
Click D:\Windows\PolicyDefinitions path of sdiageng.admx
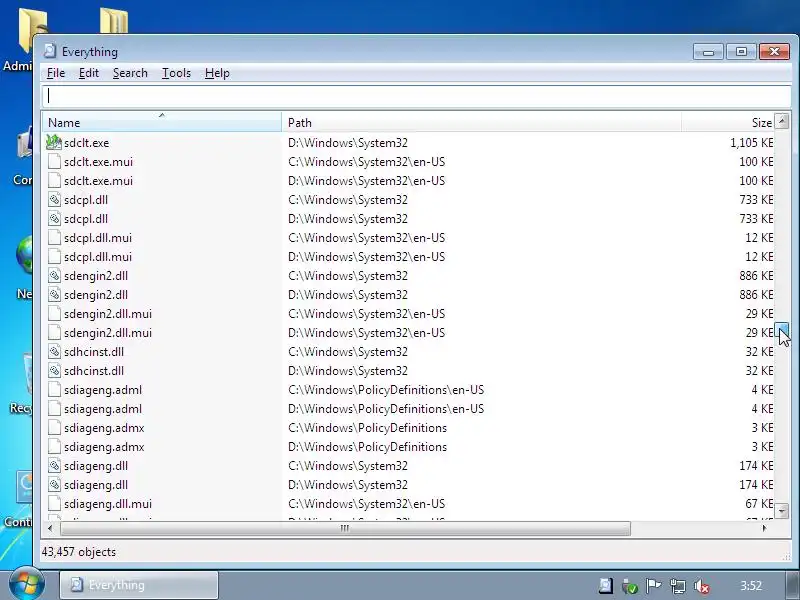tap(367, 447)
